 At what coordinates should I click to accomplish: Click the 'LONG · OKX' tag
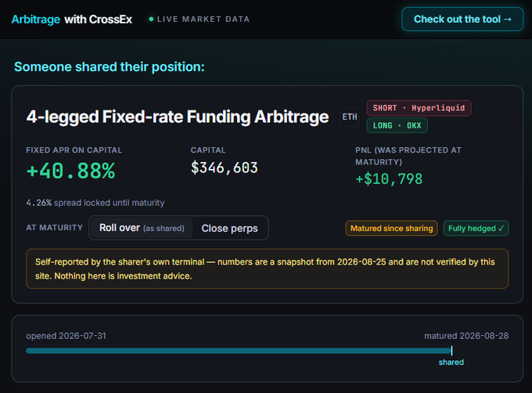click(397, 125)
